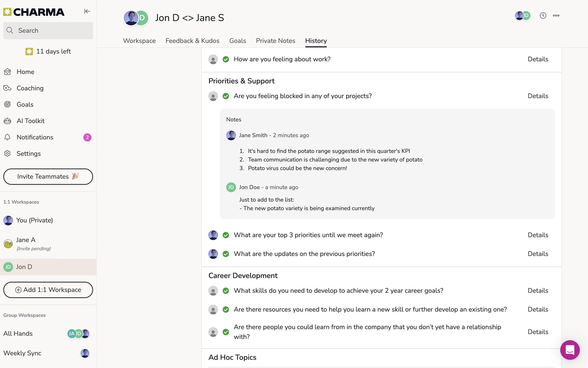Click the Search input field
The height and width of the screenshot is (368, 588).
tap(48, 31)
